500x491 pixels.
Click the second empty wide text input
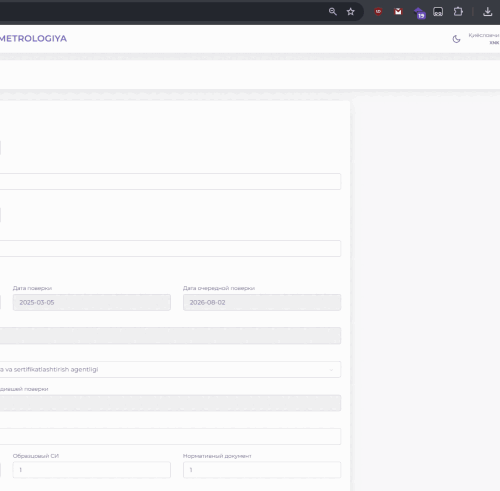(170, 248)
